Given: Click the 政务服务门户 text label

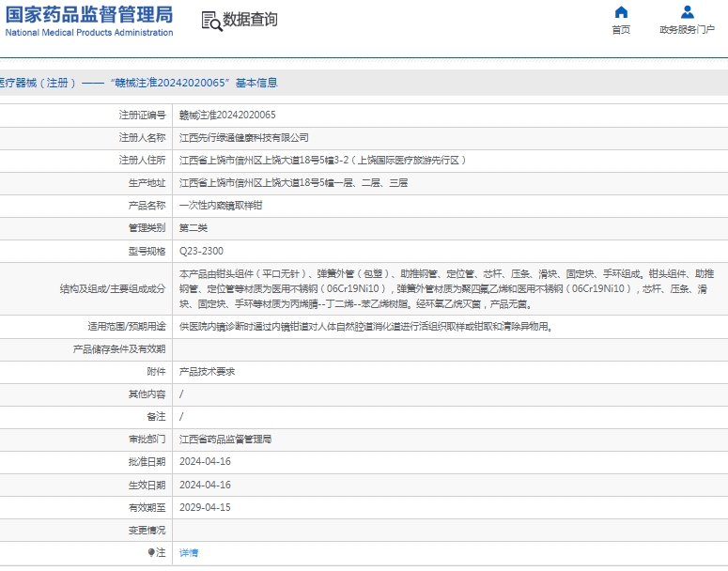Looking at the screenshot, I should (688, 30).
